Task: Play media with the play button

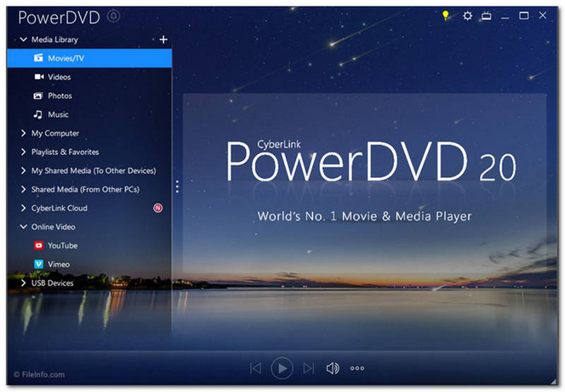Action: pos(282,368)
